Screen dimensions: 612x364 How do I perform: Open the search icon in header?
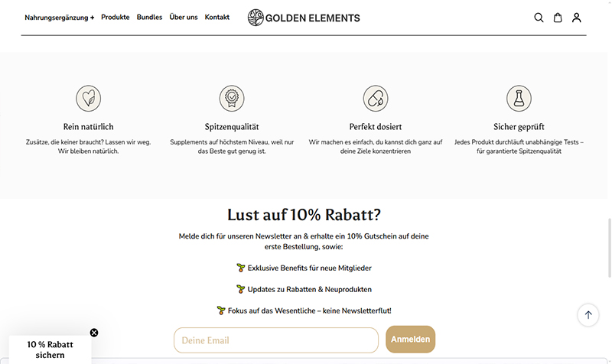(539, 18)
